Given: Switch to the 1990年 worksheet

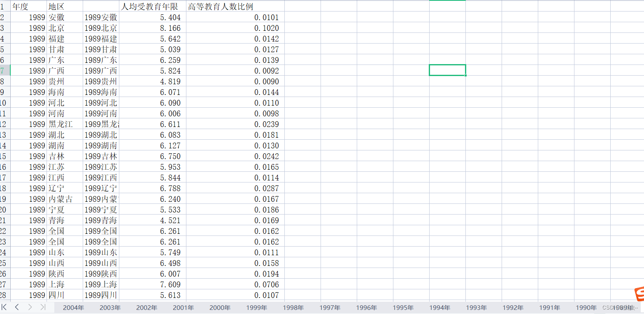Looking at the screenshot, I should pos(586,307).
